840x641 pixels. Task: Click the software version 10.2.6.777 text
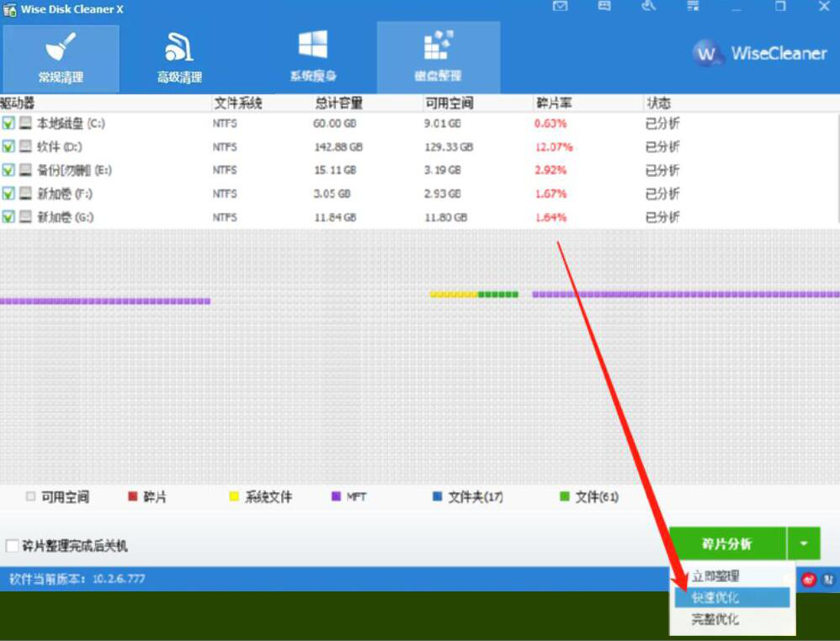[x=119, y=579]
